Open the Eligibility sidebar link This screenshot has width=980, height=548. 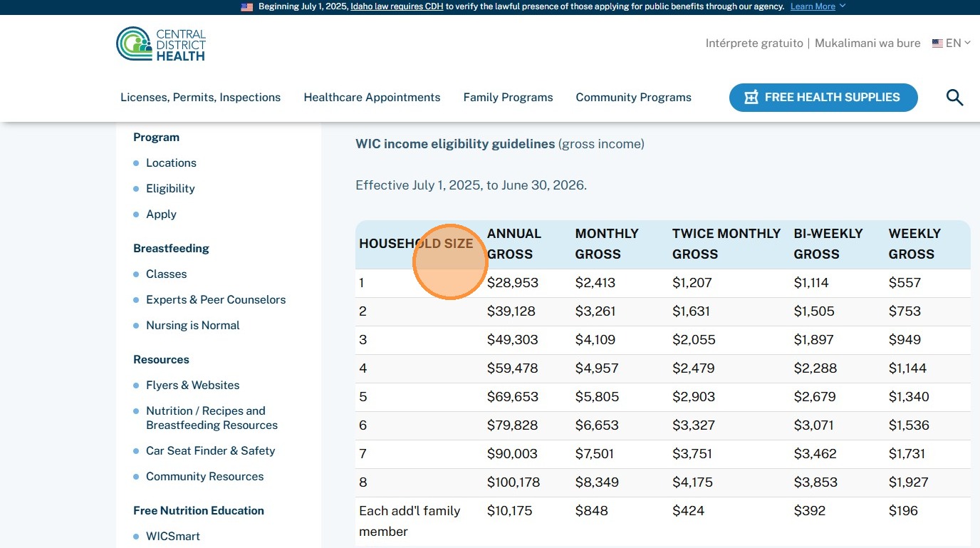170,189
